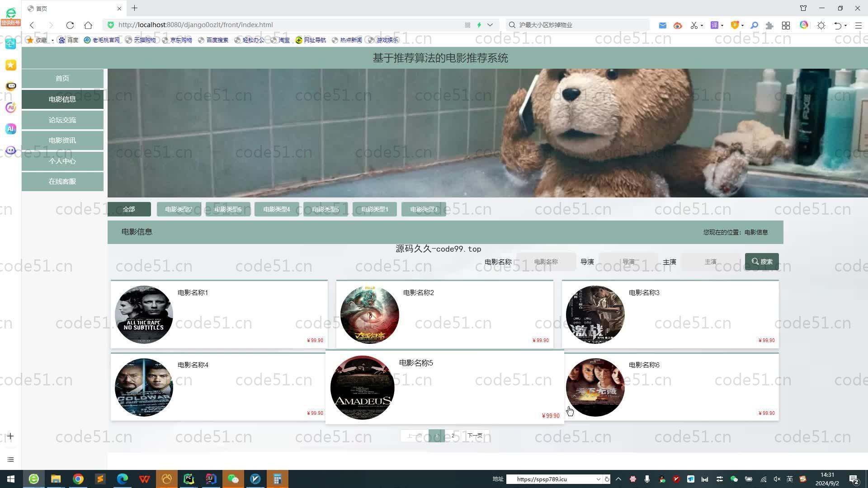Open WeChat from taskbar
The height and width of the screenshot is (488, 868).
(x=233, y=479)
